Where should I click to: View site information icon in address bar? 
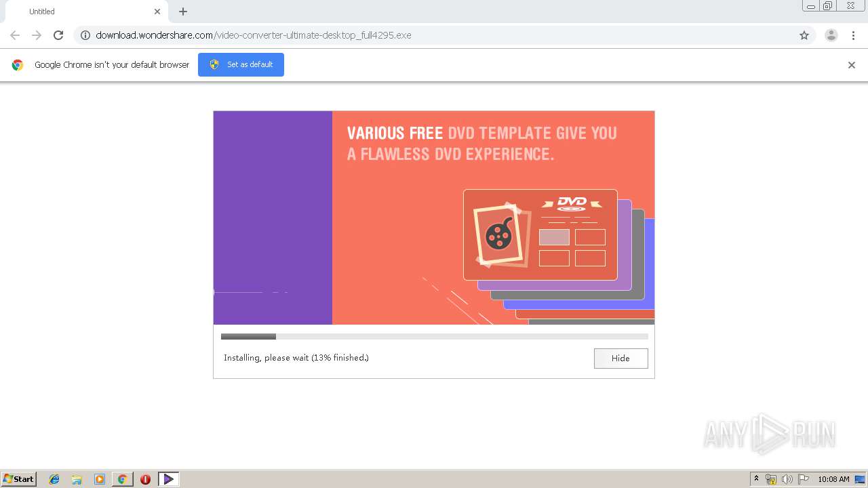[x=85, y=35]
